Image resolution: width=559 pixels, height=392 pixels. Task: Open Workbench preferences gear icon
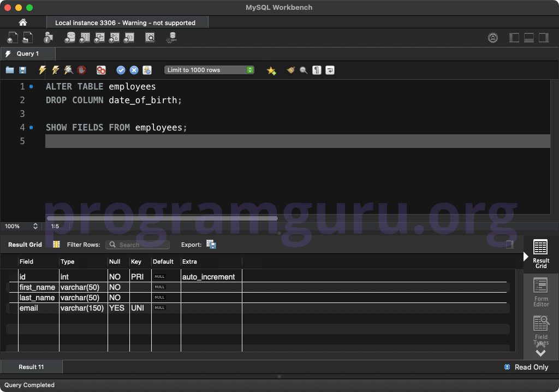(493, 38)
